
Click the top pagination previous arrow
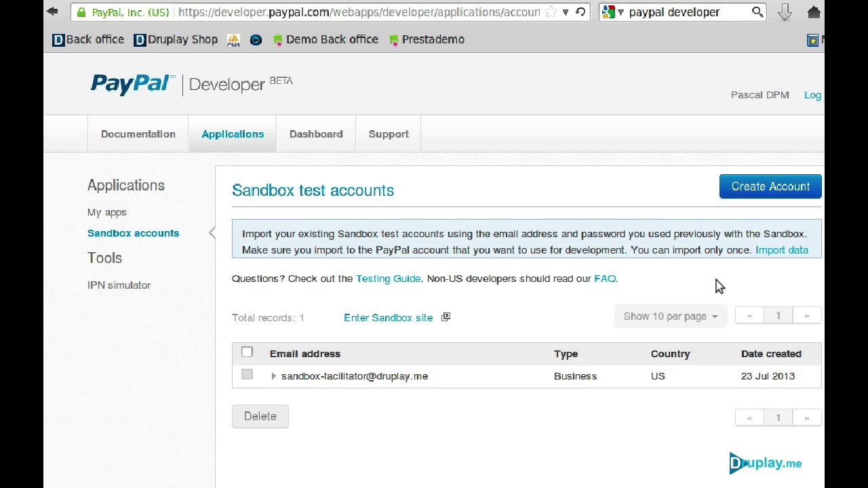point(749,316)
